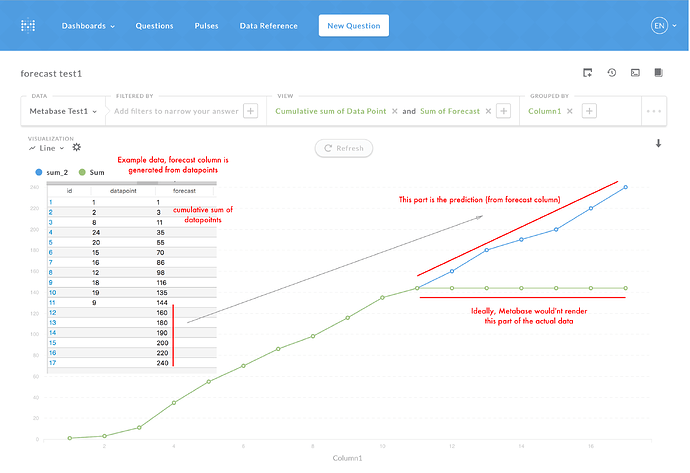Click the add filter plus button
Viewport: 690px width, 473px height.
pos(250,111)
